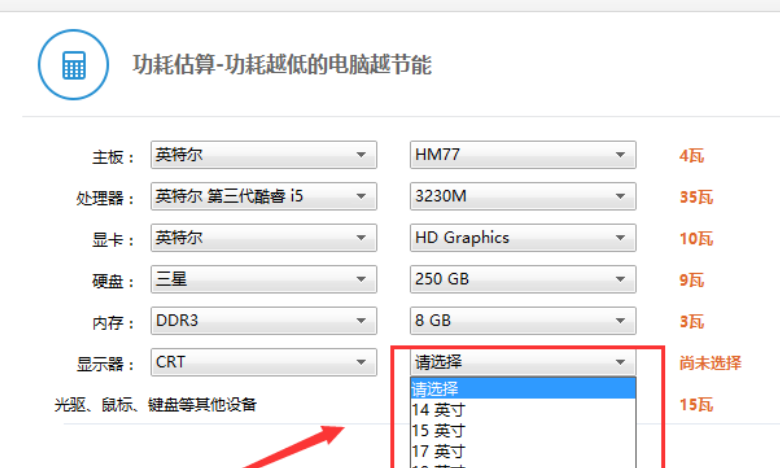Pick 15 英寸 in the monitor size list
The image size is (780, 468).
tap(522, 431)
